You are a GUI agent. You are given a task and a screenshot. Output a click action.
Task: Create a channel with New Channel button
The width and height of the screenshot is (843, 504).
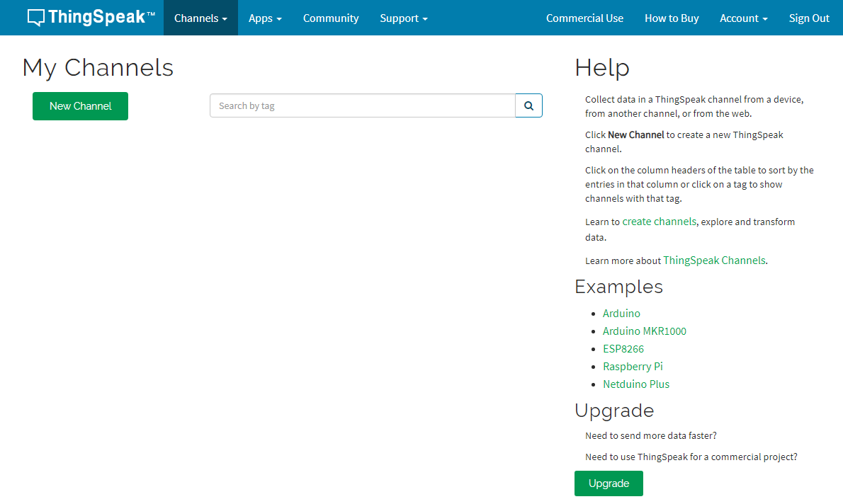[x=80, y=106]
